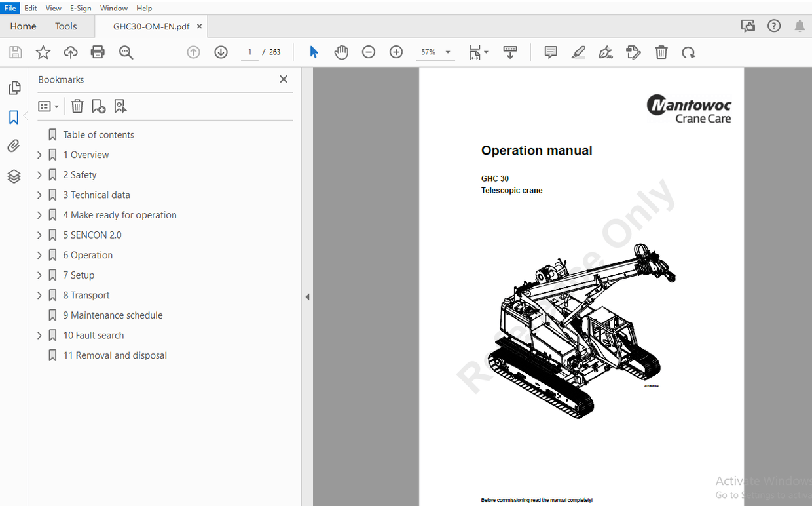Rotate the current page
Image resolution: width=812 pixels, height=506 pixels.
point(688,52)
